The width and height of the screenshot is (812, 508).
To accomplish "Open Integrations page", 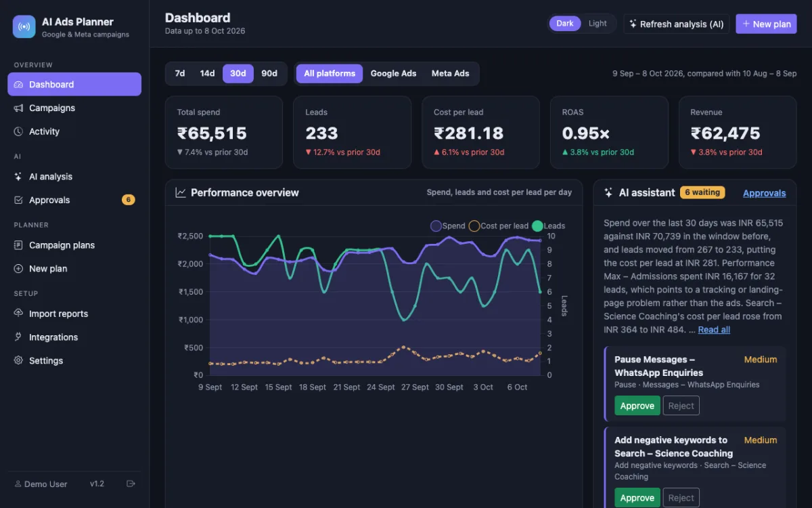I will coord(74,337).
